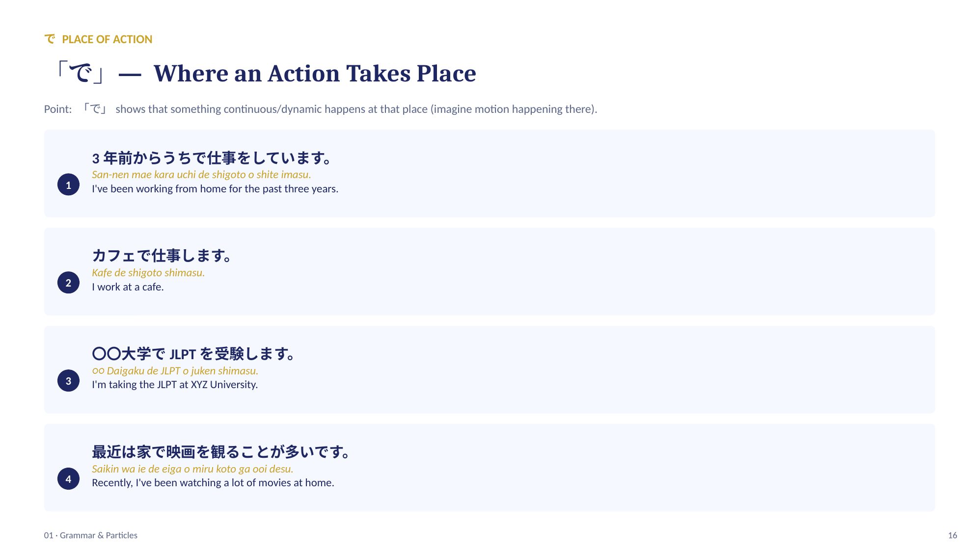
Task: Click the footer 01 · Grammar & Particles
Action: point(91,535)
